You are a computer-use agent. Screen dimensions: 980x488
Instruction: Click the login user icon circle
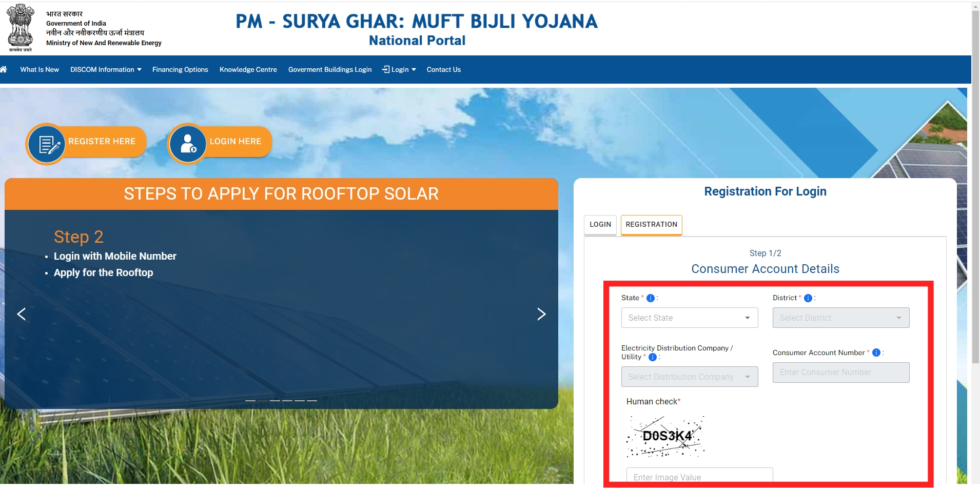click(x=188, y=144)
